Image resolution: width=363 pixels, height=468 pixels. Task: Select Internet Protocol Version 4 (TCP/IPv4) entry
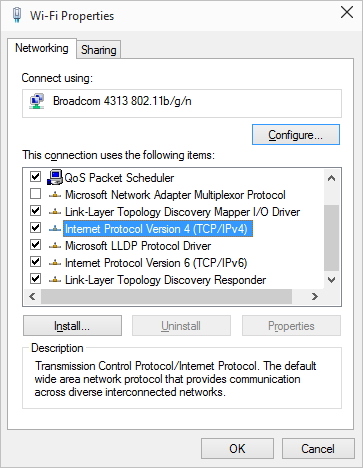pyautogui.click(x=158, y=229)
